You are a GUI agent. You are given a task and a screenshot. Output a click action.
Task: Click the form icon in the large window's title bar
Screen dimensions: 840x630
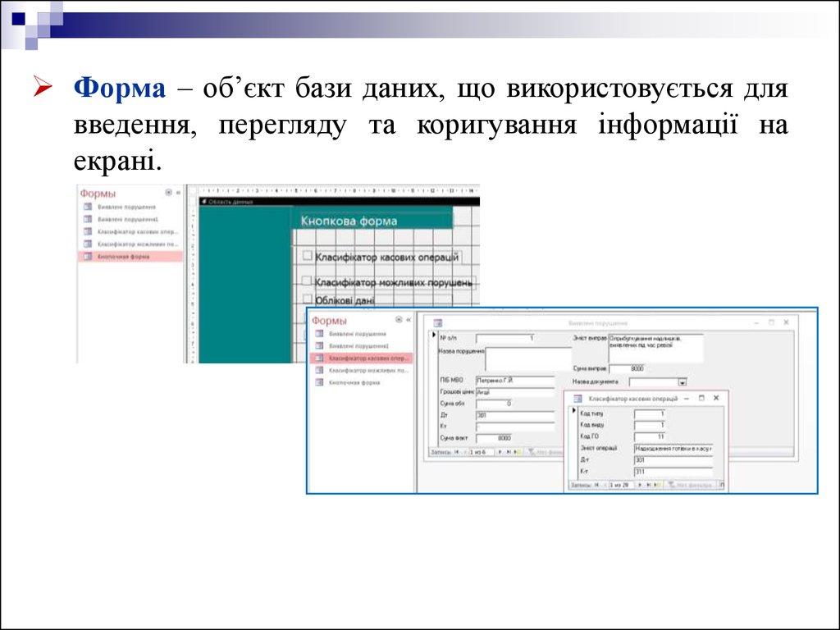pyautogui.click(x=437, y=323)
